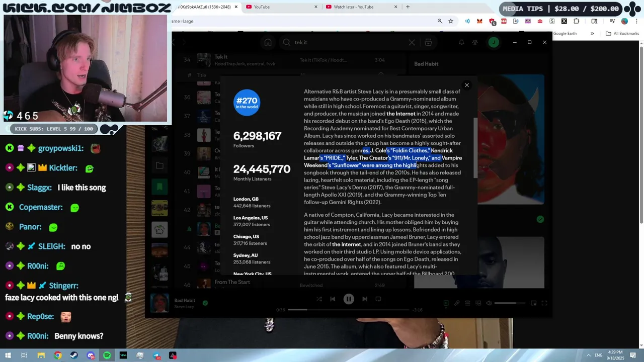Click '24,445,770' monthly listeners count

coord(262,169)
